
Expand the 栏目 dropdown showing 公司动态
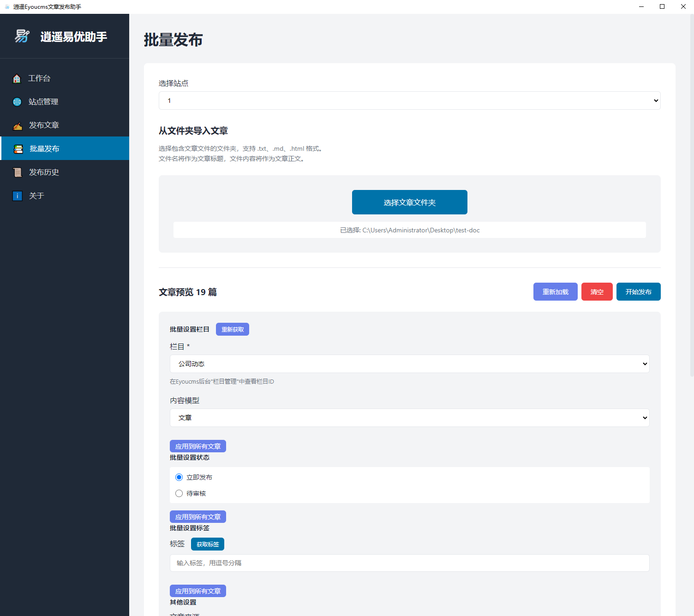point(409,364)
